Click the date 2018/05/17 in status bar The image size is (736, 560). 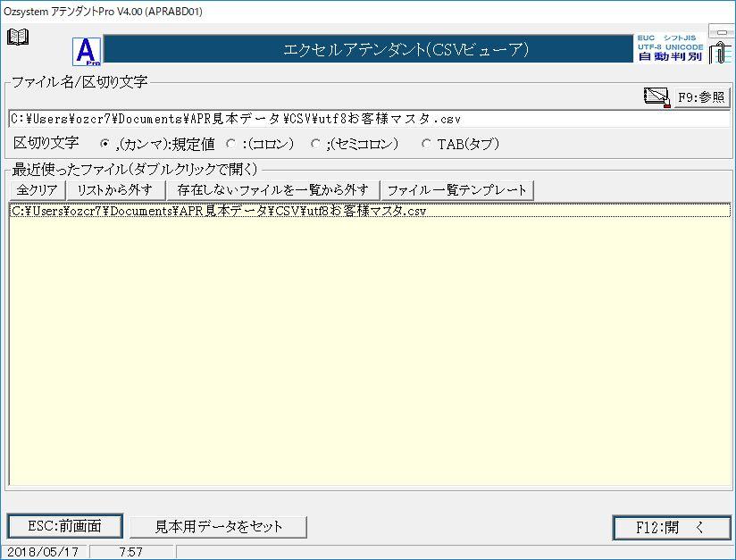(43, 552)
